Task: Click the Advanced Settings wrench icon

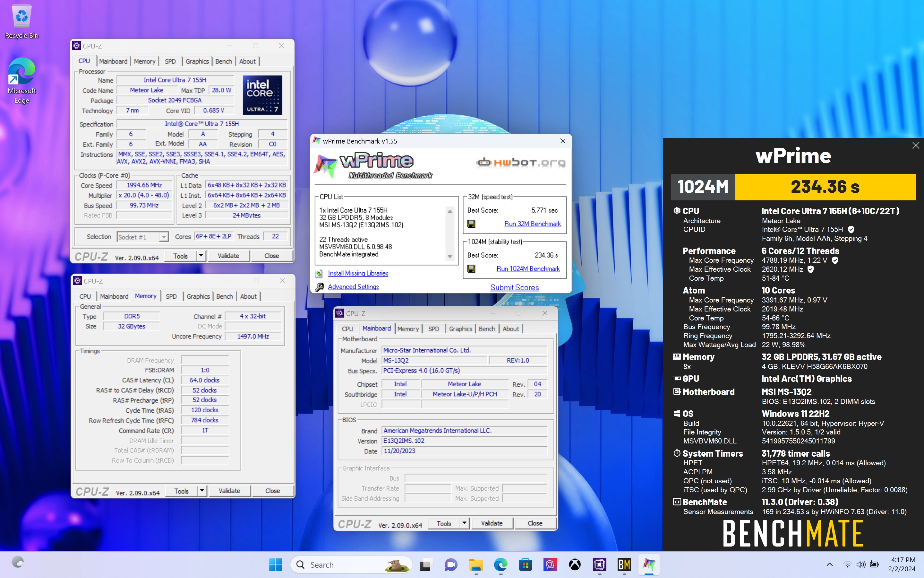Action: pyautogui.click(x=319, y=287)
